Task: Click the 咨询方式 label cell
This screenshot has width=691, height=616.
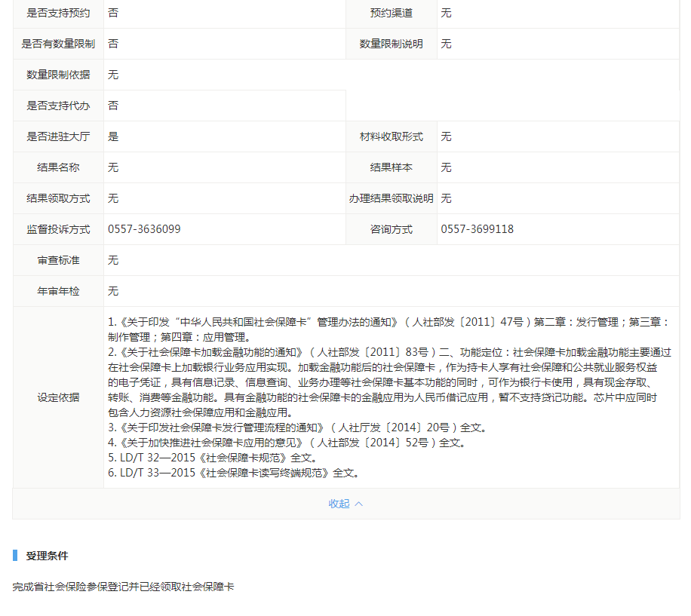Action: coord(391,229)
